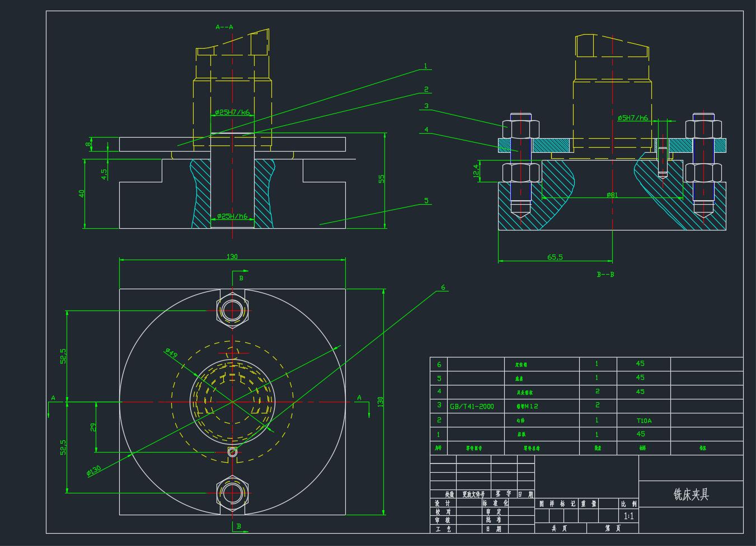Screen dimensions: 756x546
Task: Select the "审核" reviewer label
Action: pyautogui.click(x=443, y=520)
